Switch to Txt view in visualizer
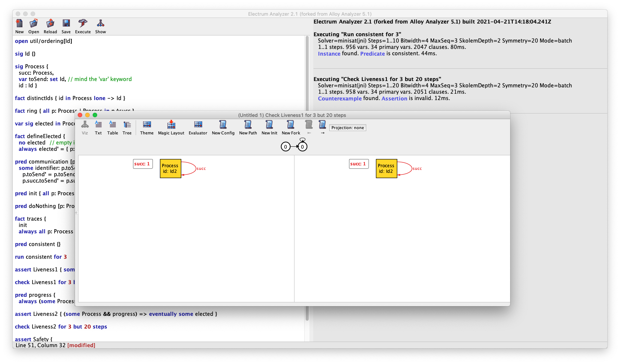This screenshot has width=620, height=364. (x=98, y=128)
